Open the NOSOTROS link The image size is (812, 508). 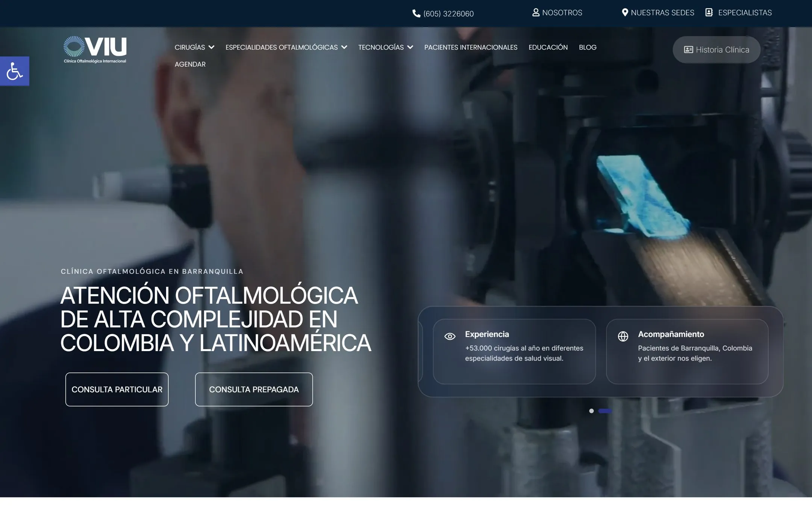pos(562,12)
